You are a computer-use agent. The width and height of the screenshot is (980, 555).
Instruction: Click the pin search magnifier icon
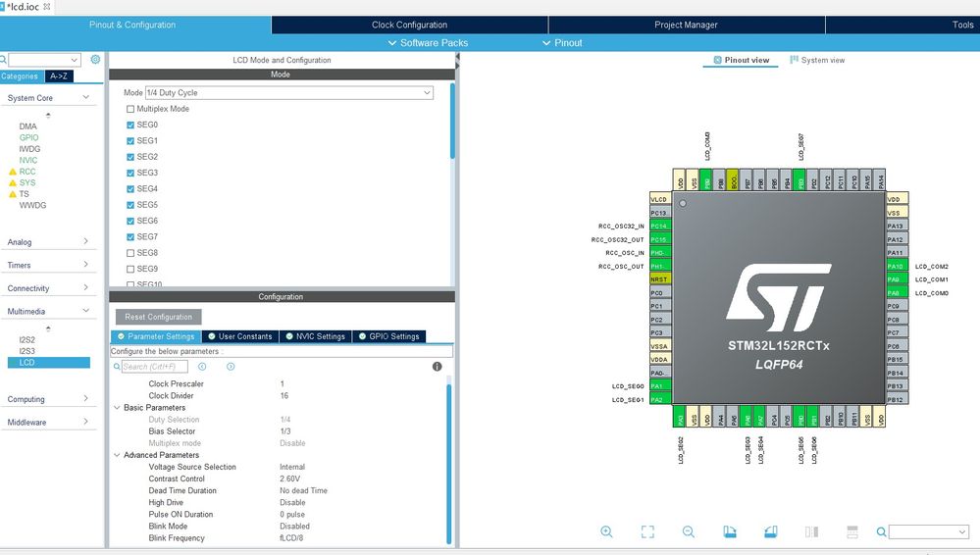881,531
